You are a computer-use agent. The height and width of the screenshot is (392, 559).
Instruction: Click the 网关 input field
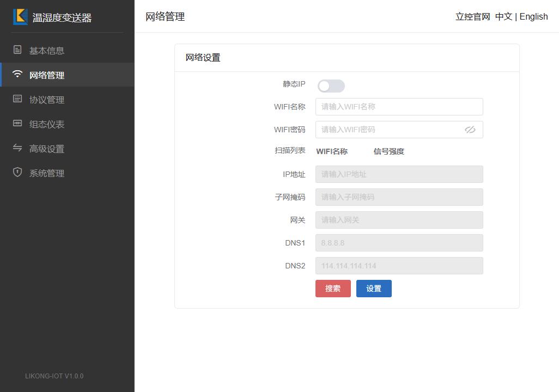399,220
